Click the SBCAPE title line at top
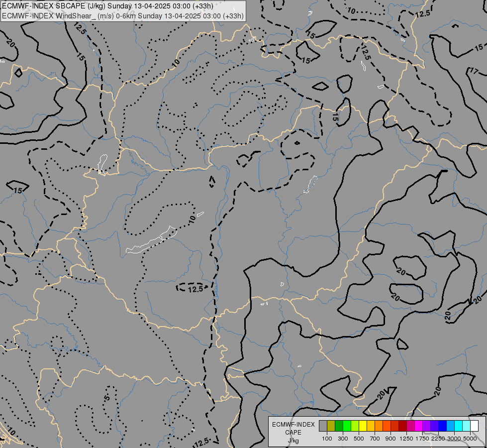The image size is (487, 448). (107, 6)
